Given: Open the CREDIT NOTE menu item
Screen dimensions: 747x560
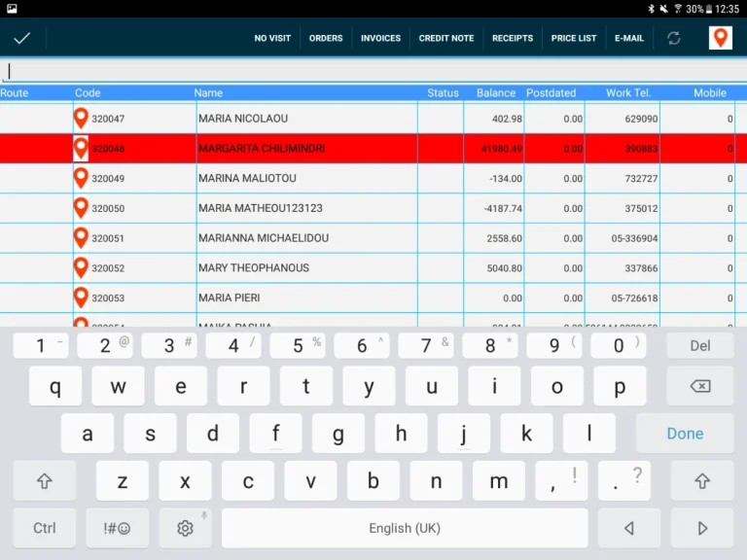Looking at the screenshot, I should (446, 38).
